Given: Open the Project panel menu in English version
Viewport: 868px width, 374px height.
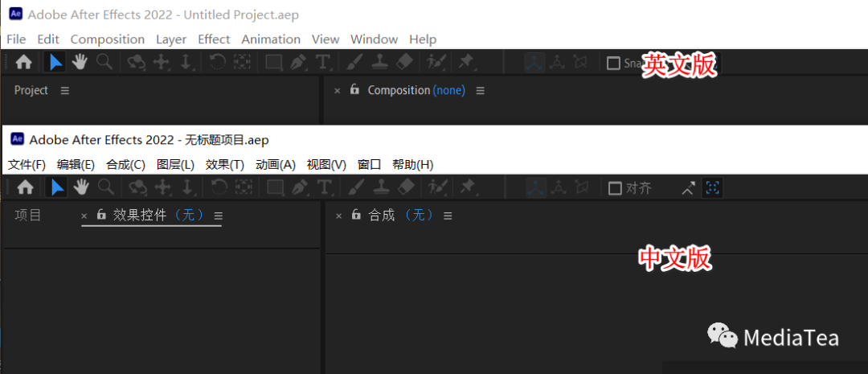Looking at the screenshot, I should [x=65, y=90].
